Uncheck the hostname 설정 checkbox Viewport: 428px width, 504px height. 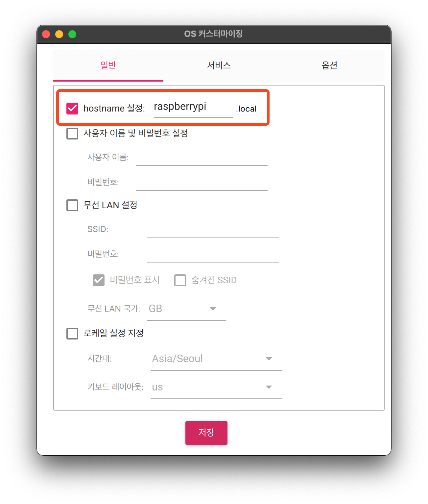[72, 108]
